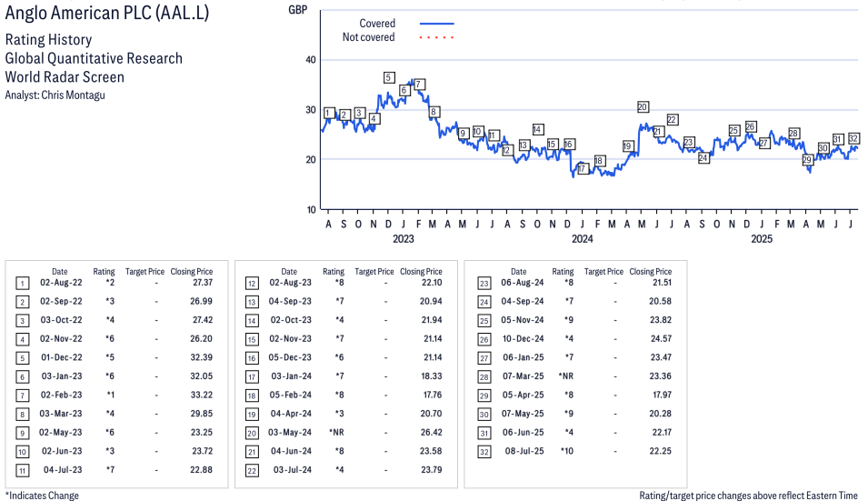868x501 pixels.
Task: Click chart marker 7 at the price peak
Action: point(419,85)
